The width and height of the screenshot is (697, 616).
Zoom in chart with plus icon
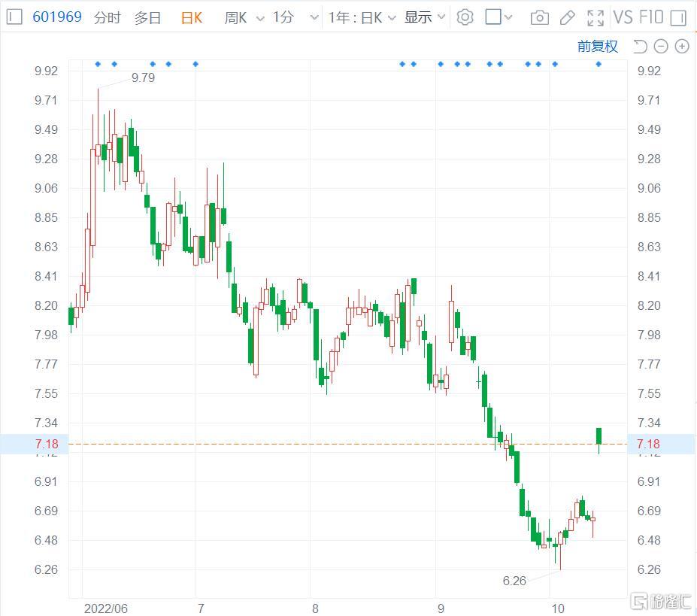click(682, 46)
